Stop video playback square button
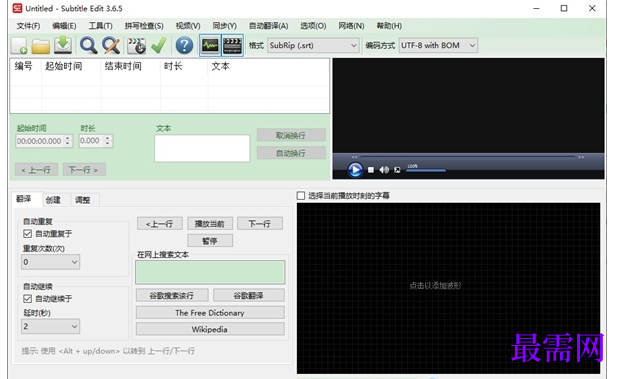Image resolution: width=623 pixels, height=379 pixels. tap(371, 170)
